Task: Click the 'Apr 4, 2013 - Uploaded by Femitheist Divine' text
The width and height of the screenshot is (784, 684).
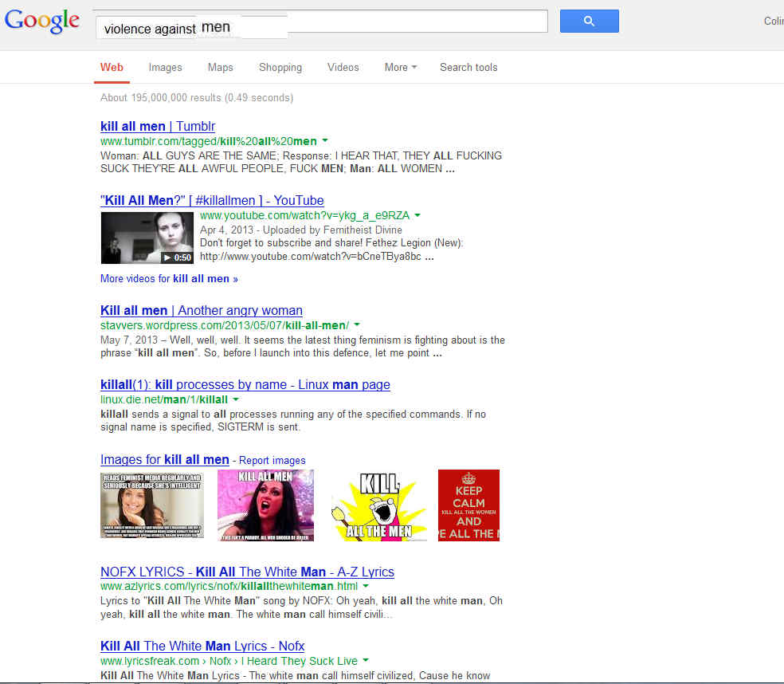Action: [301, 230]
